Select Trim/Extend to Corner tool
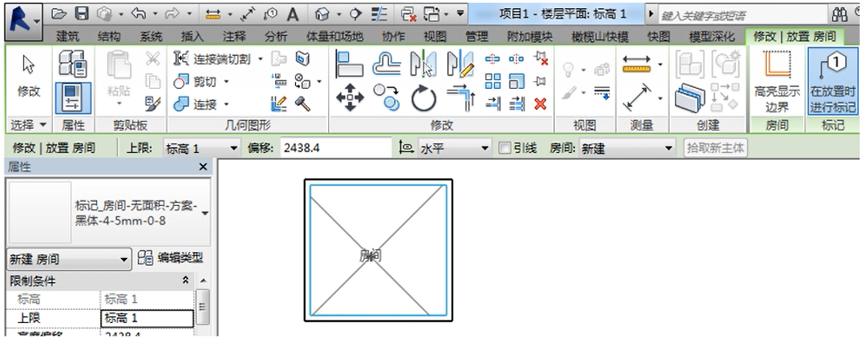The height and width of the screenshot is (346, 868). click(x=461, y=97)
